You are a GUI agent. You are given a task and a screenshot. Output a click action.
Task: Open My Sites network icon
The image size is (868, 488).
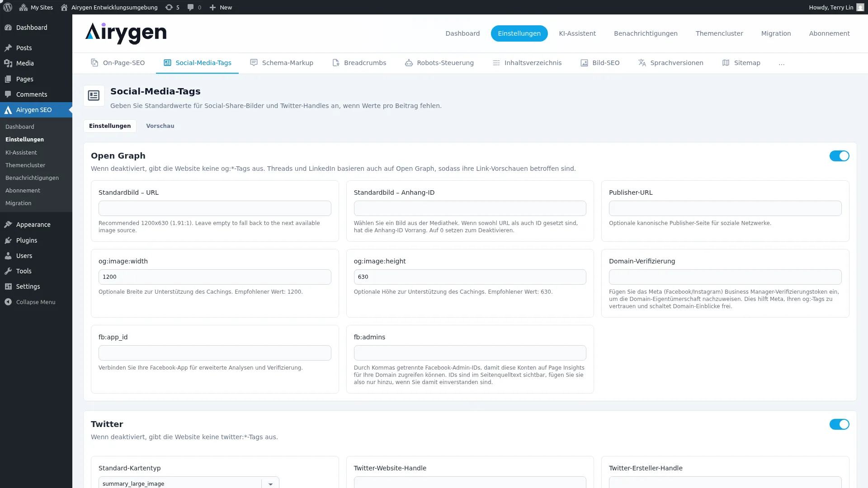pyautogui.click(x=24, y=7)
